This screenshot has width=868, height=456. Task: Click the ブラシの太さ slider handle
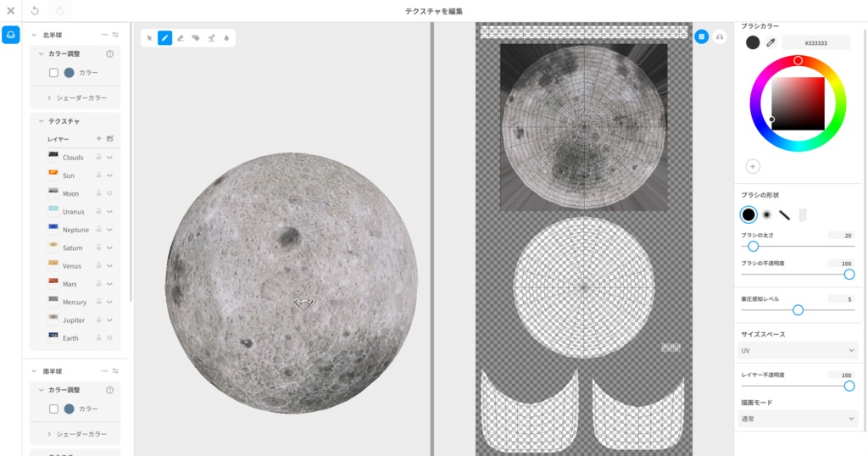[x=753, y=247]
